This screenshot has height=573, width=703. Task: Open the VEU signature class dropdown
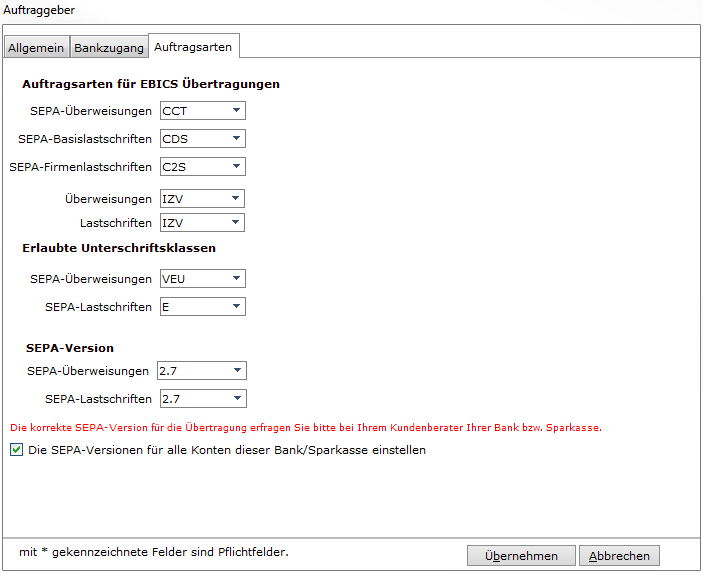point(203,279)
